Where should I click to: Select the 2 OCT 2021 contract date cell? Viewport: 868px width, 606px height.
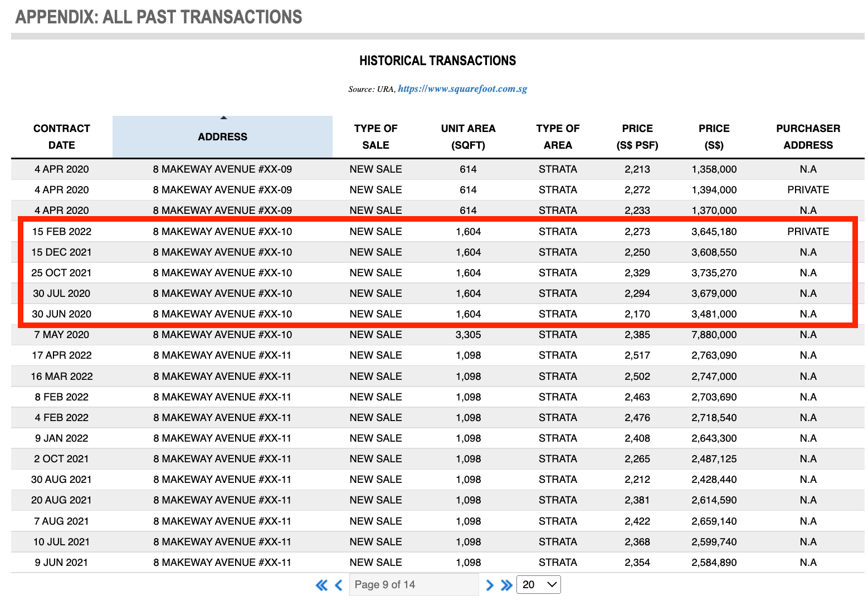[x=62, y=459]
